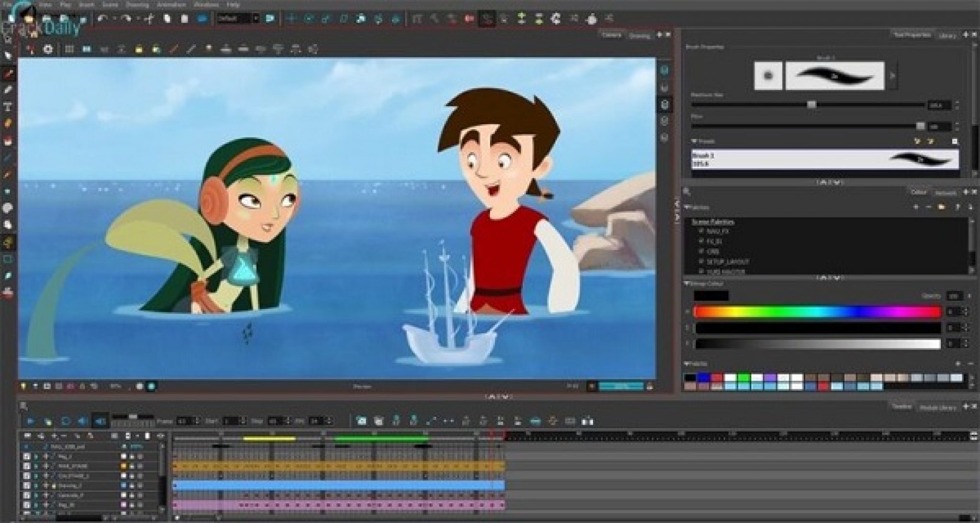The height and width of the screenshot is (523, 980).
Task: Collapse the Presets section triangle
Action: coord(694,141)
